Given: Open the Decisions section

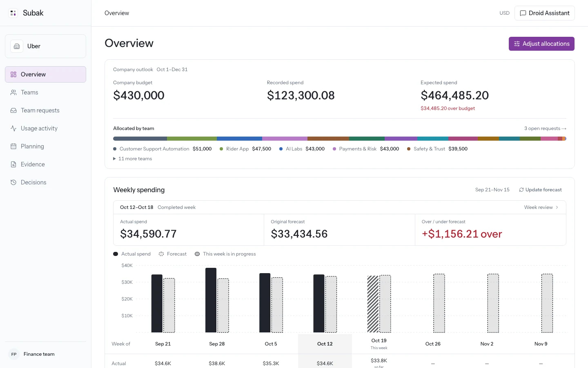Looking at the screenshot, I should pos(45,182).
